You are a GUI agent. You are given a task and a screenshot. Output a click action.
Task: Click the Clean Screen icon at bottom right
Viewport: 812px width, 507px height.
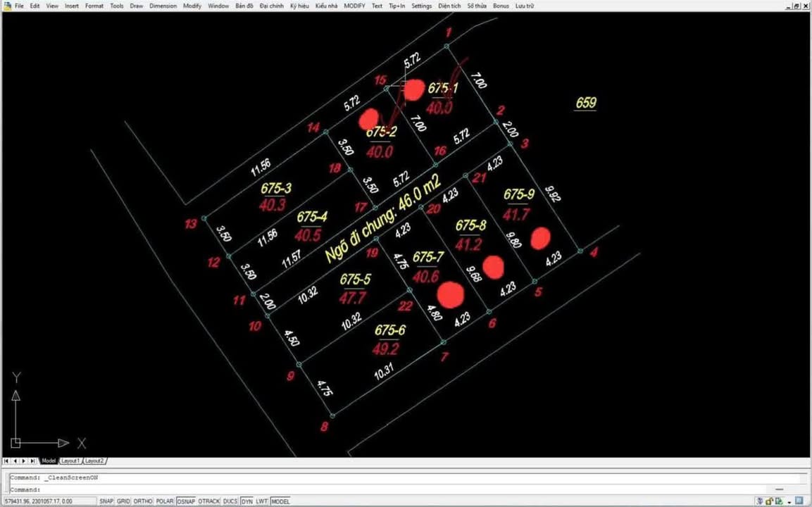tap(799, 501)
